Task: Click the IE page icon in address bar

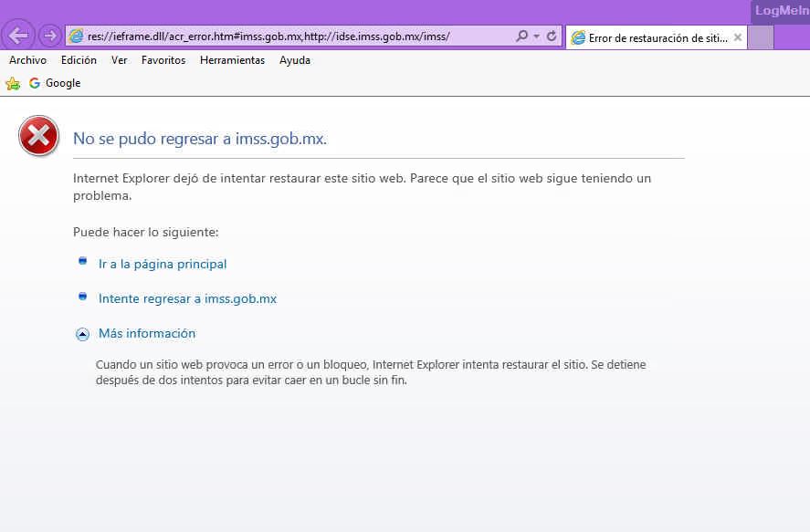Action: (77, 37)
